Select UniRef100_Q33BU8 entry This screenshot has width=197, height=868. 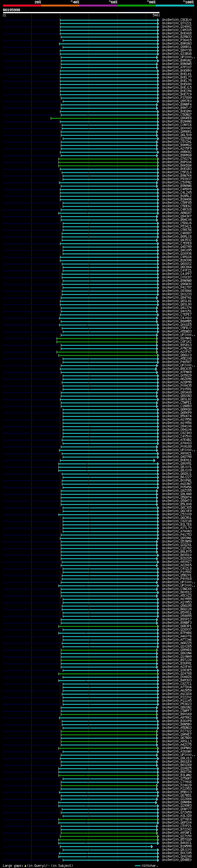pos(176,54)
